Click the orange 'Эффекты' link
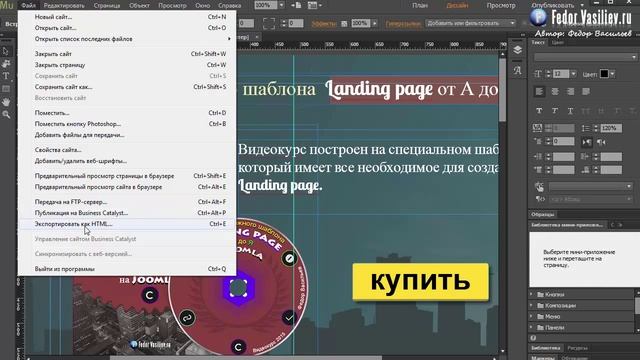Image resolution: width=640 pixels, height=360 pixels. pos(324,24)
